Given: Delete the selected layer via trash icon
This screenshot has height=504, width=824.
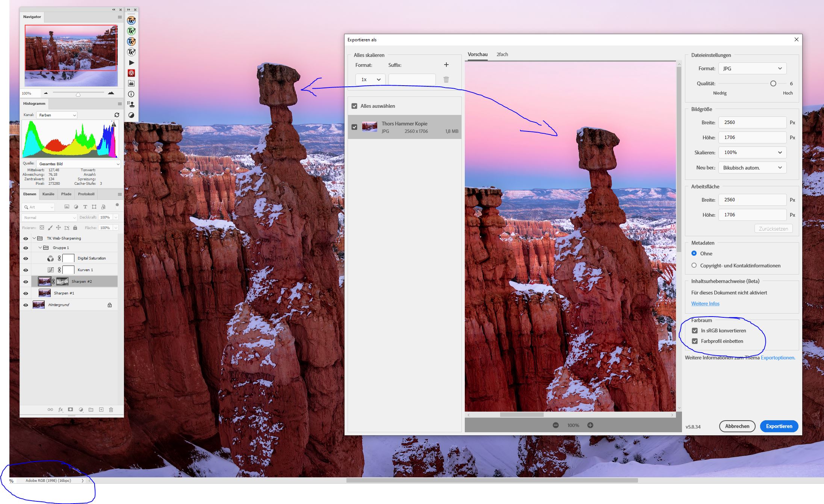Looking at the screenshot, I should (x=111, y=409).
